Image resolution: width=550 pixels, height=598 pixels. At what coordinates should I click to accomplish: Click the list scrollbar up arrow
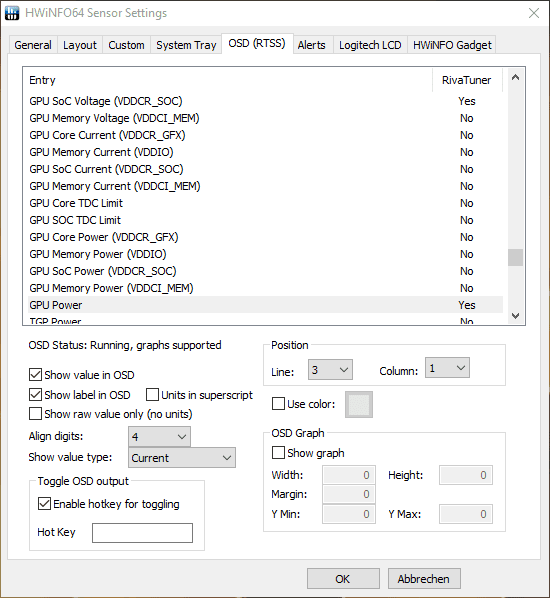(515, 77)
